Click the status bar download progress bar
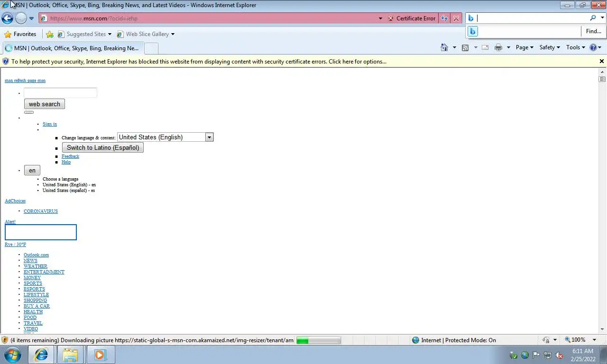 click(318, 340)
